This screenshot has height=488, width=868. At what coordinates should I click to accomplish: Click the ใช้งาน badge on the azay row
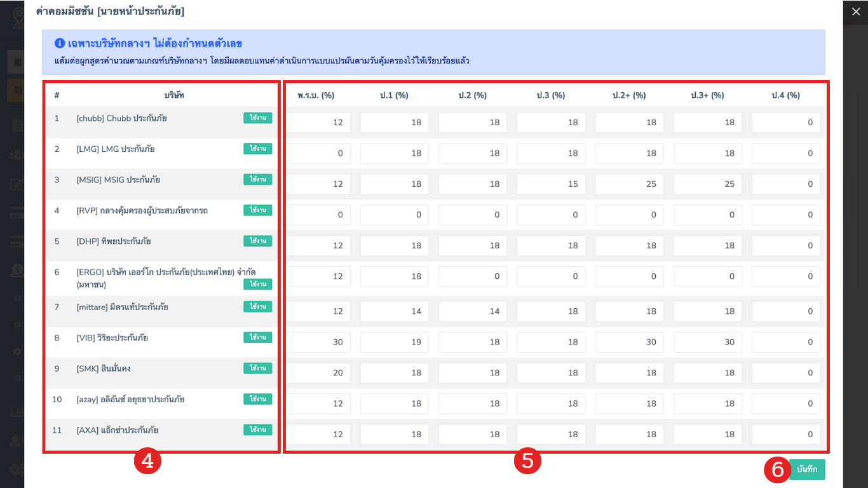tap(257, 399)
